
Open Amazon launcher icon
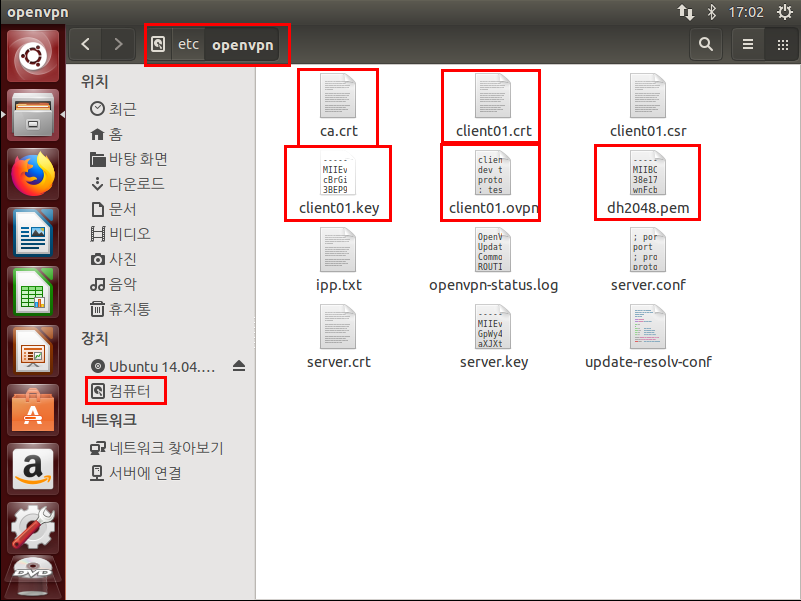pos(33,469)
